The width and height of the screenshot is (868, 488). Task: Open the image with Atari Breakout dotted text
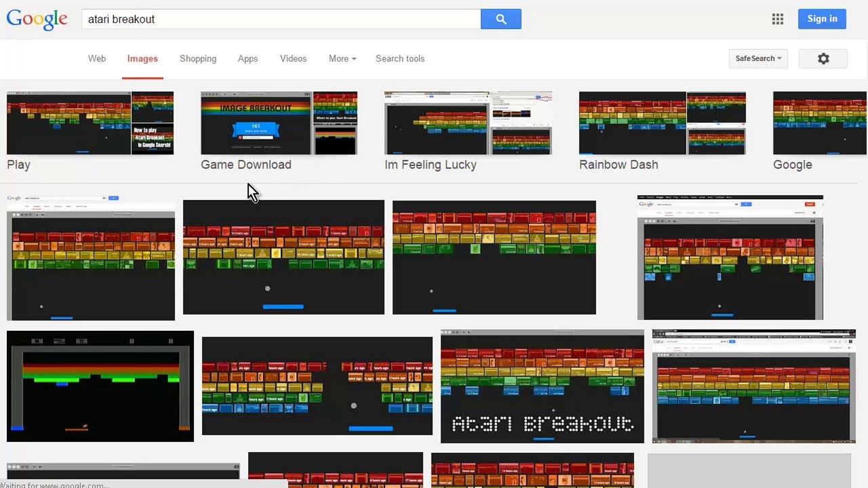tap(542, 386)
